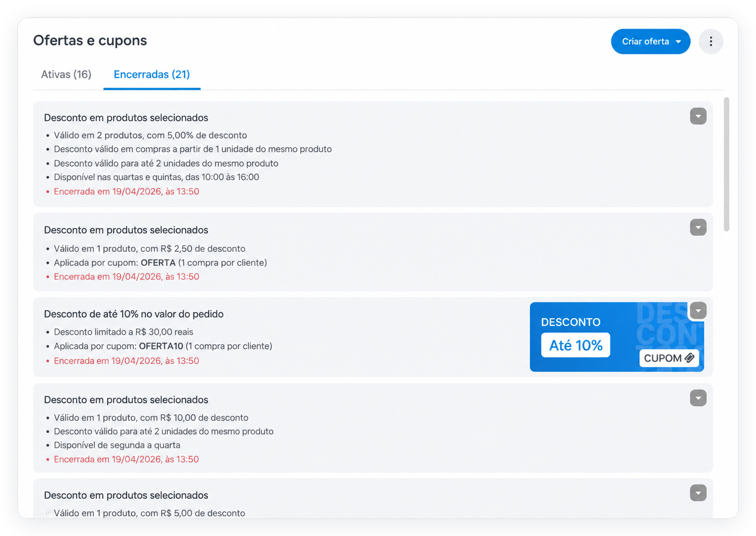Click the Disponível de segunda a quarta line
Viewport: 756px width, 536px height.
[117, 445]
